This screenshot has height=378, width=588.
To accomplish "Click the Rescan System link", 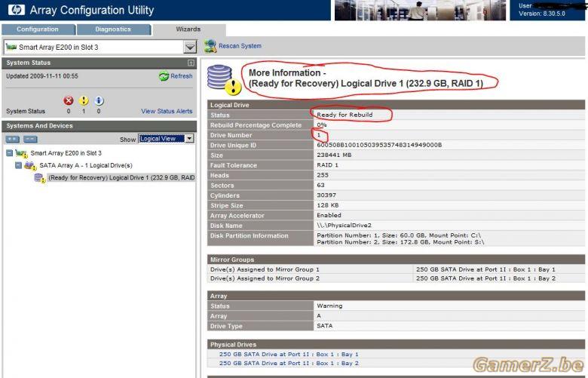I will (x=240, y=46).
